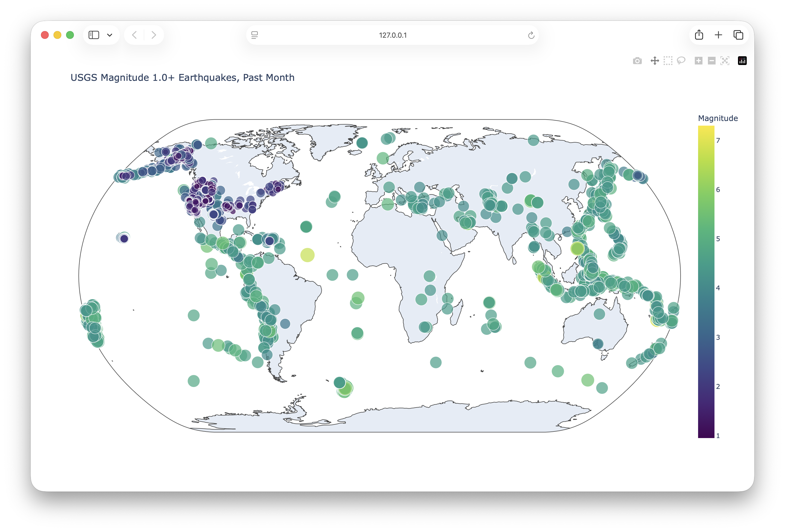Select the Pan tool in the chart modebar
Viewport: 785px width, 532px height.
[x=655, y=61]
